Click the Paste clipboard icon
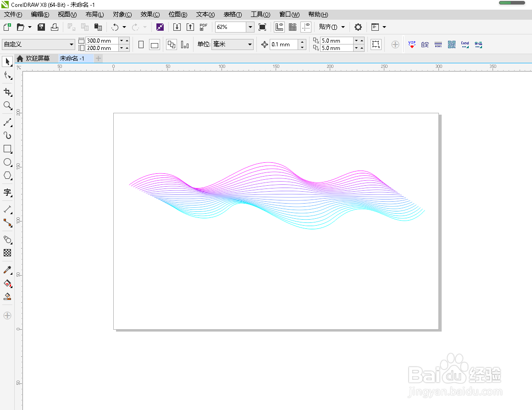 (x=98, y=27)
